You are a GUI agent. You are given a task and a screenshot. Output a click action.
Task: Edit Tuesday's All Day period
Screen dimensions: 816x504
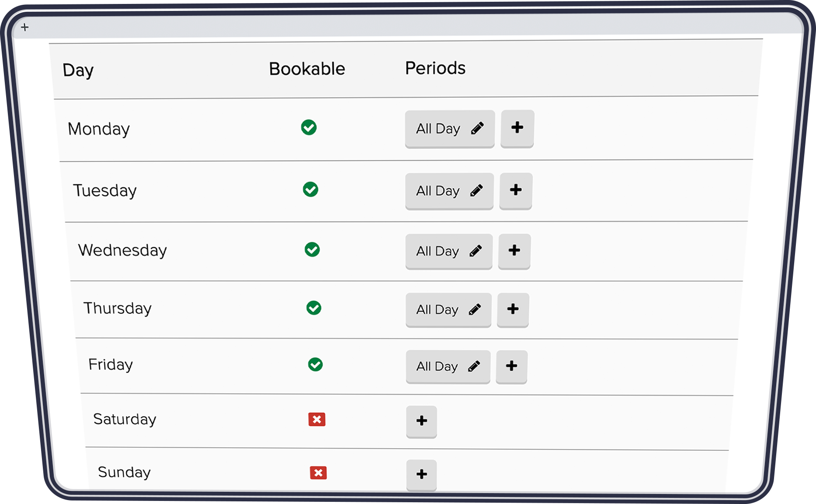[476, 190]
